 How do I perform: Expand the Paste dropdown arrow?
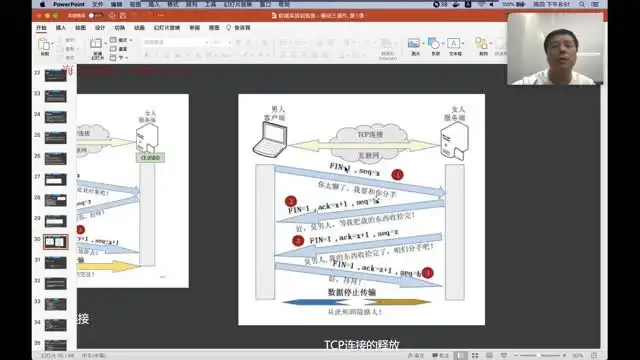click(52, 43)
